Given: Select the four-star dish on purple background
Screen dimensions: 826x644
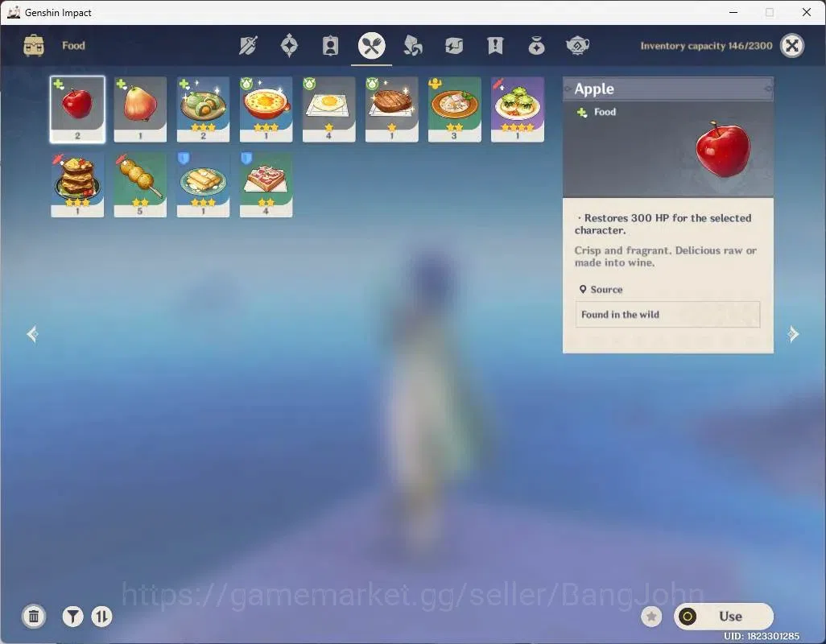Looking at the screenshot, I should (x=518, y=109).
